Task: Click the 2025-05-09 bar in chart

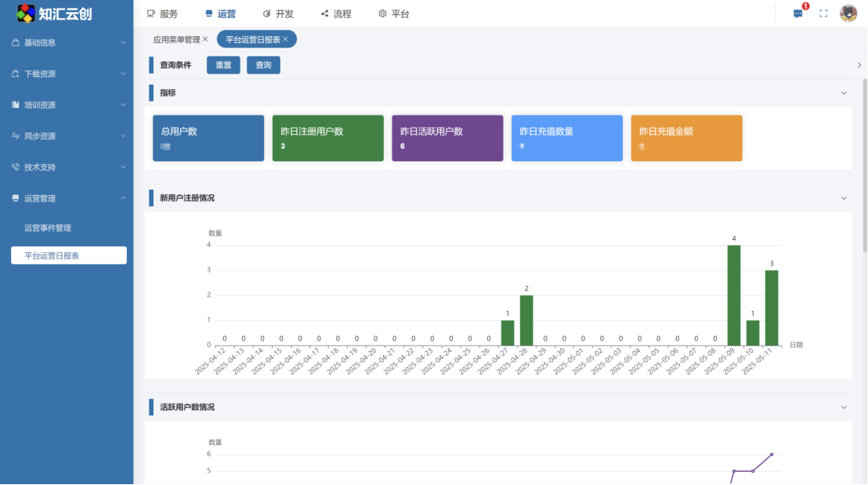Action: pyautogui.click(x=734, y=295)
